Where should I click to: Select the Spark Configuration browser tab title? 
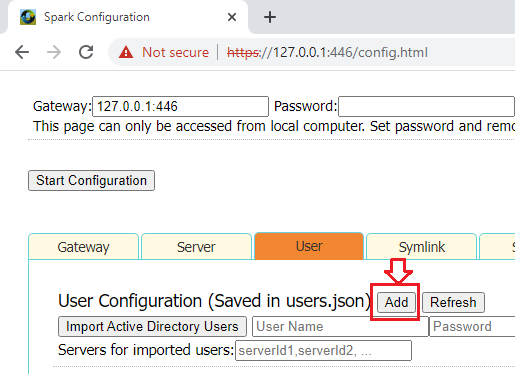coord(97,17)
